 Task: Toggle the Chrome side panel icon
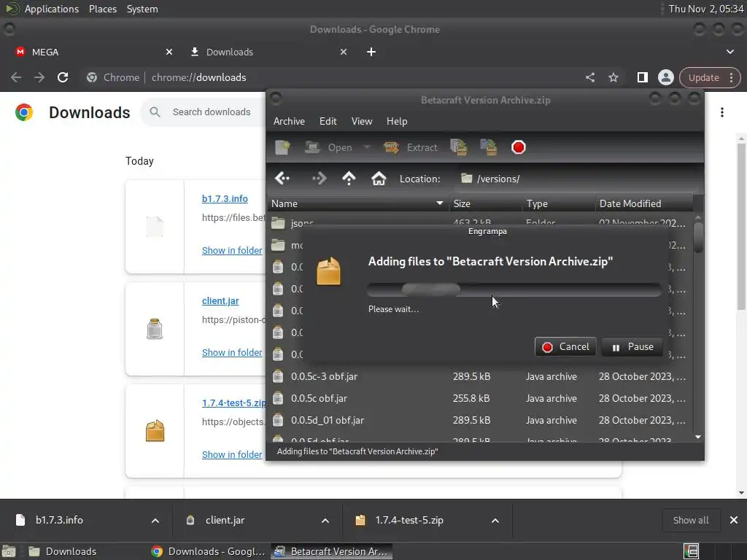pos(642,77)
